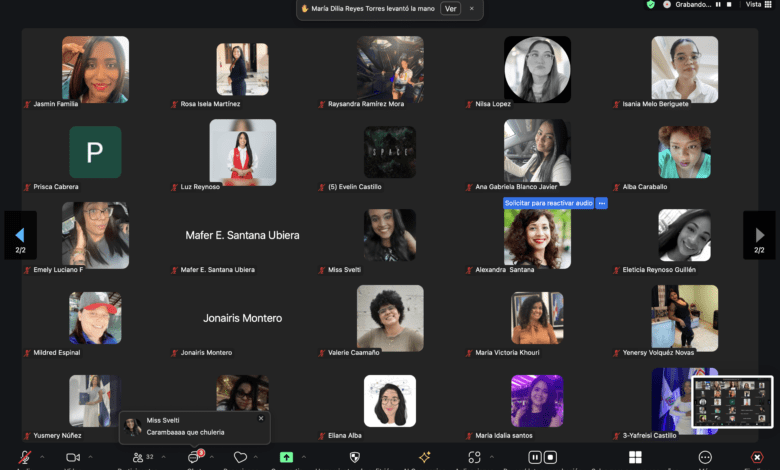Image resolution: width=780 pixels, height=470 pixels.
Task: Toggle the video camera on
Action: coord(72,457)
